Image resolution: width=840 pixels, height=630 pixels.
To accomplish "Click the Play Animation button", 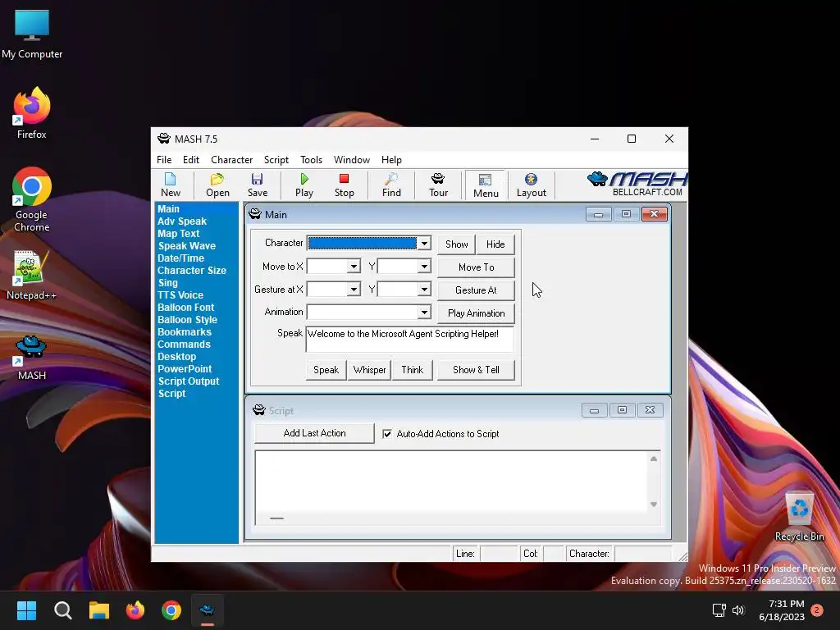I will [x=476, y=313].
